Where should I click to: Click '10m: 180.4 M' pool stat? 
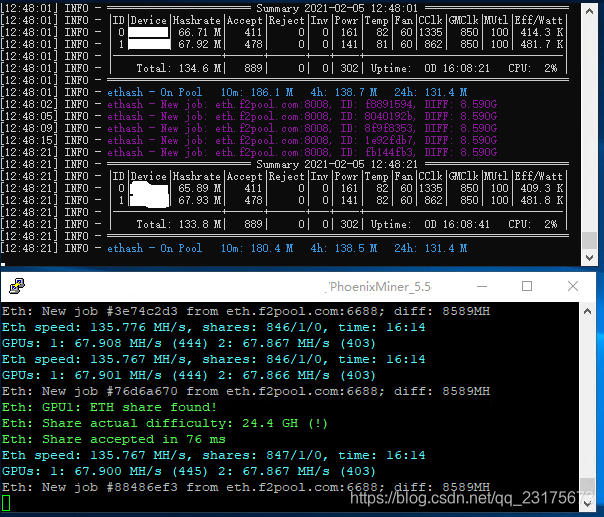click(x=257, y=248)
